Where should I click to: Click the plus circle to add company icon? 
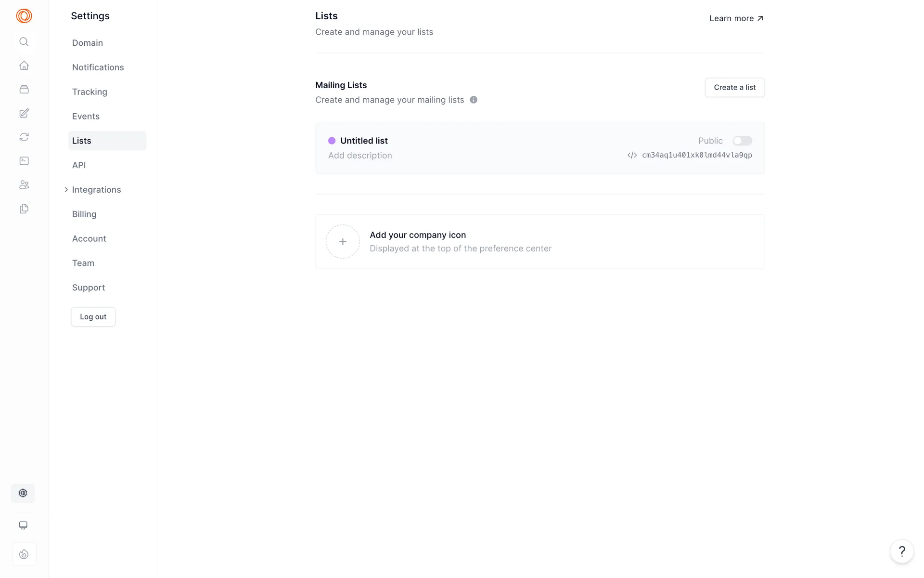pos(343,242)
